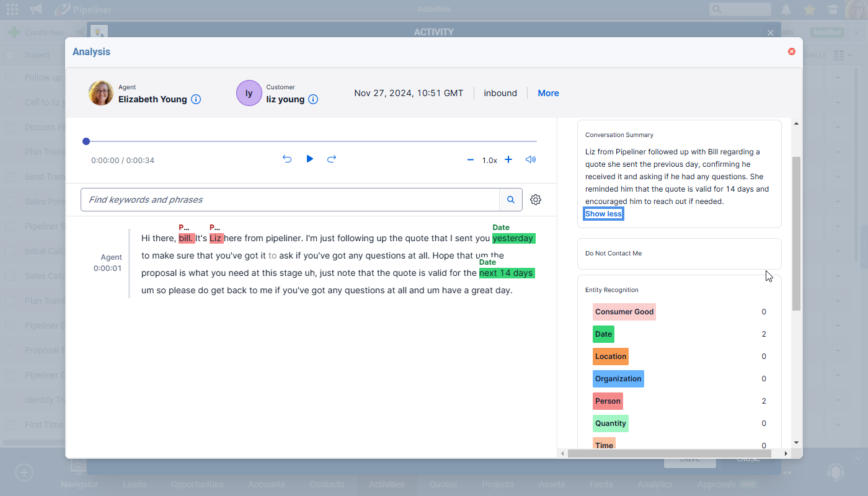
Task: Mute audio using the speaker icon
Action: 530,160
